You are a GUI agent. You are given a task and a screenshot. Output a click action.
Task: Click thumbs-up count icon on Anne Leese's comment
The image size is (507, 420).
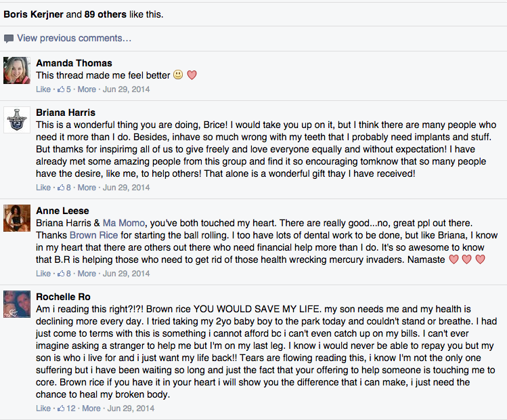point(60,274)
